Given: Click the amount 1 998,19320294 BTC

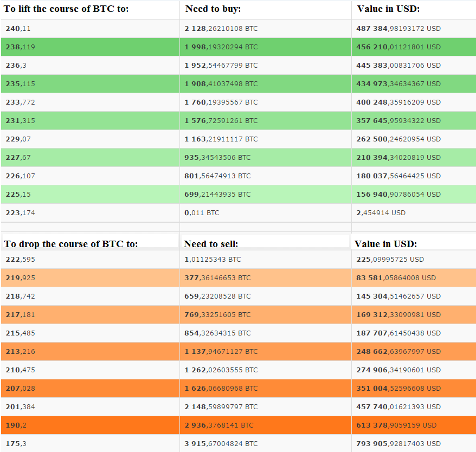Looking at the screenshot, I should (x=221, y=47).
